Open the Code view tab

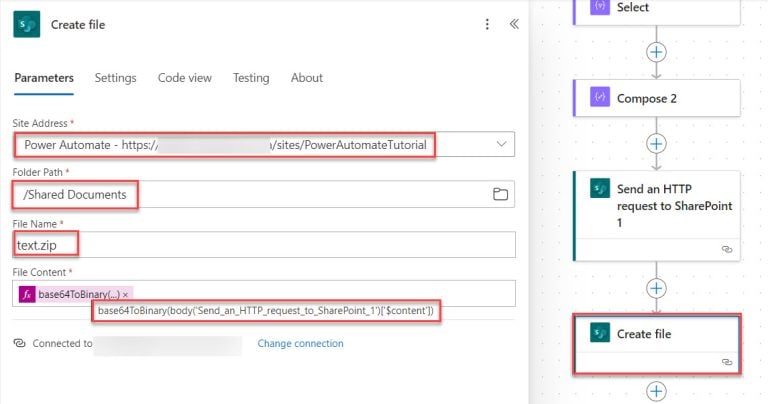coord(185,78)
